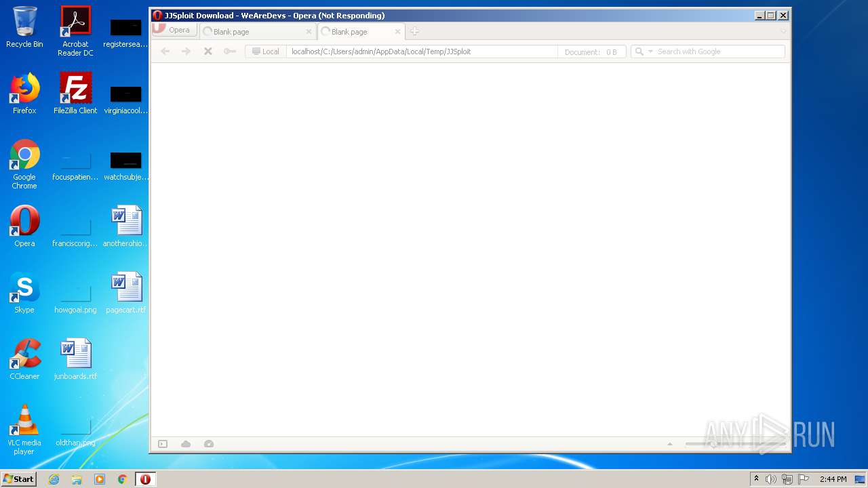
Task: Open the Firefox desktop shortcut
Action: pos(24,94)
